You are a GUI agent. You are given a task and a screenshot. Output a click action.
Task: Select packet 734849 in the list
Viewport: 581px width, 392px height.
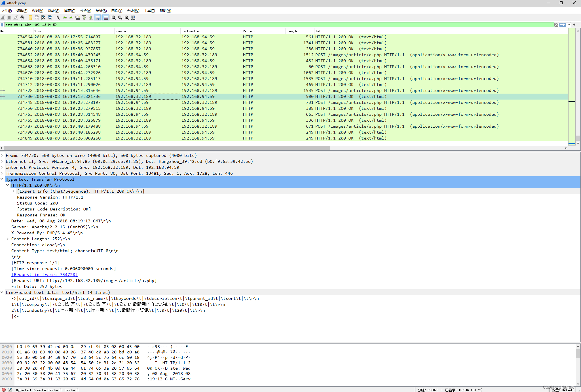tap(284, 138)
